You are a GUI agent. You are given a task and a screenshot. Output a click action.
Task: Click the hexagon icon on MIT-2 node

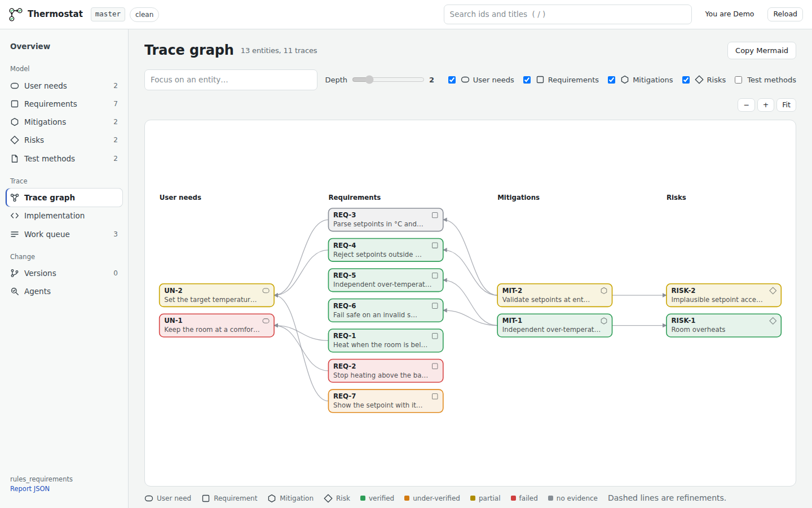point(604,291)
